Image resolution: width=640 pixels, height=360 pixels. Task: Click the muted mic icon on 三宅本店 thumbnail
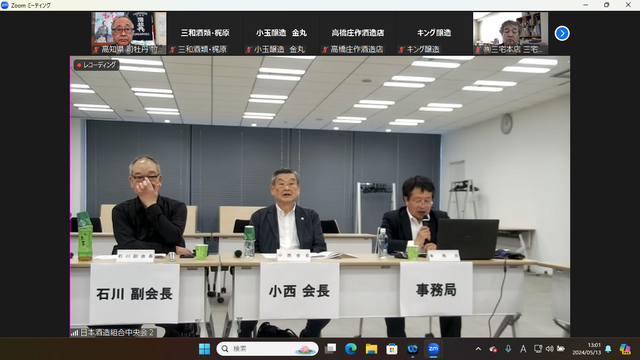[478, 49]
